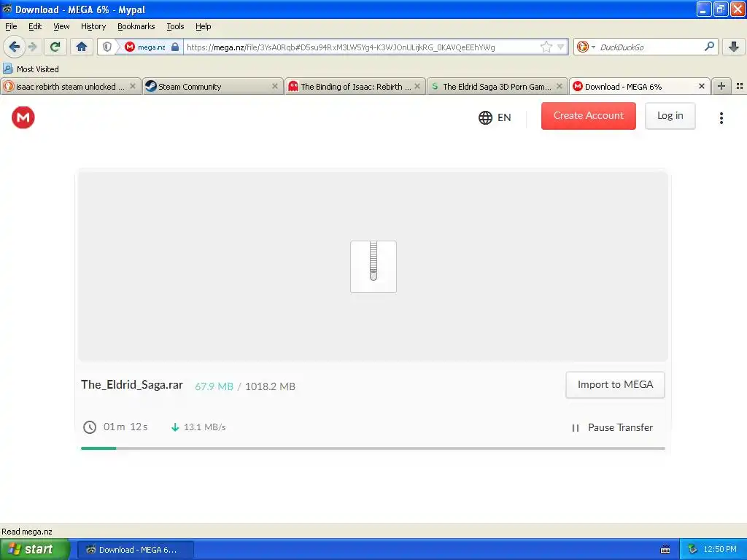Image resolution: width=747 pixels, height=560 pixels.
Task: Restore down the Mypal browser window
Action: 721,9
